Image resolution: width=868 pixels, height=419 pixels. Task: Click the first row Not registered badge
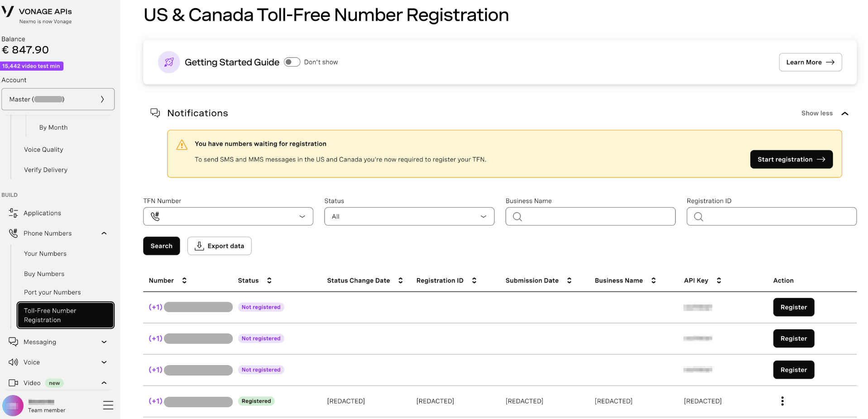click(x=261, y=307)
